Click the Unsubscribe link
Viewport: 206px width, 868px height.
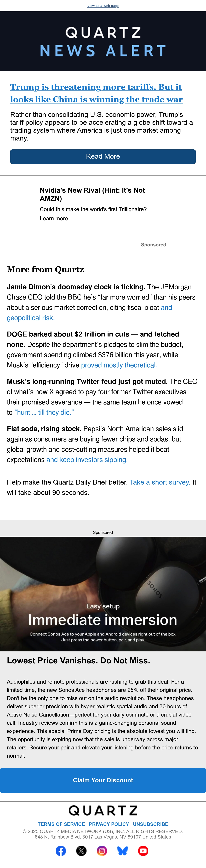pyautogui.click(x=151, y=824)
